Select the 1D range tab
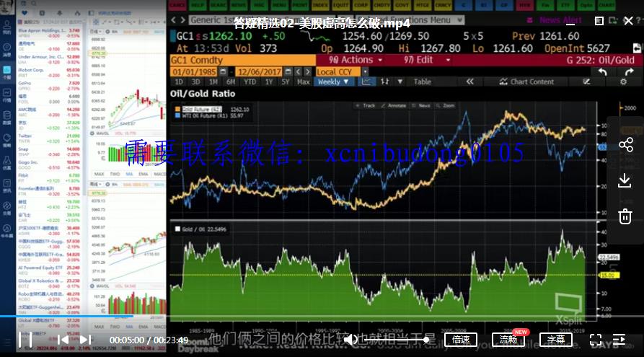Screen dimensions: 644x357 tap(179, 81)
